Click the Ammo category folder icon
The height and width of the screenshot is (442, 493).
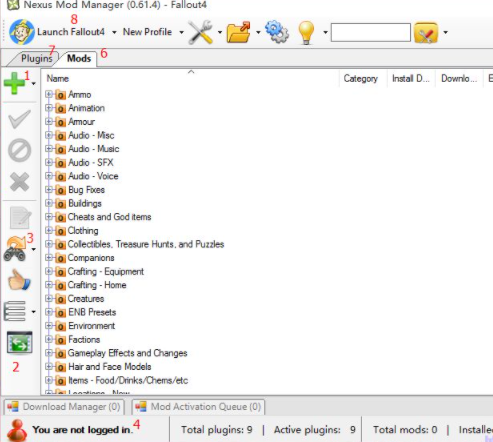(60, 95)
